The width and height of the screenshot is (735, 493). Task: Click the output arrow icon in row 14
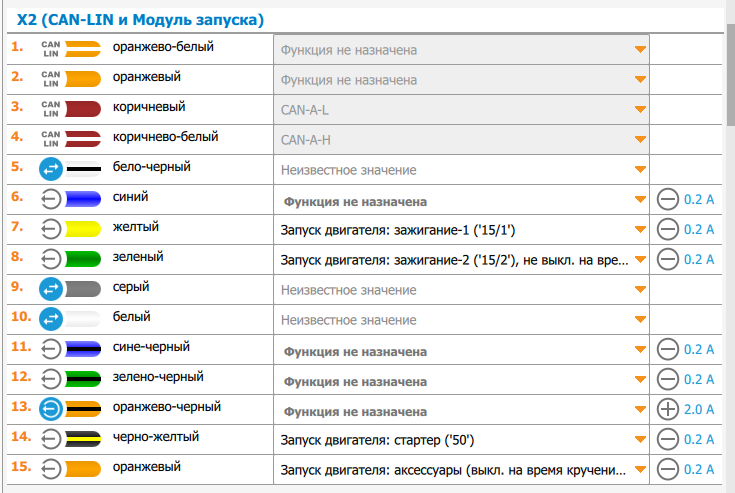(x=51, y=439)
